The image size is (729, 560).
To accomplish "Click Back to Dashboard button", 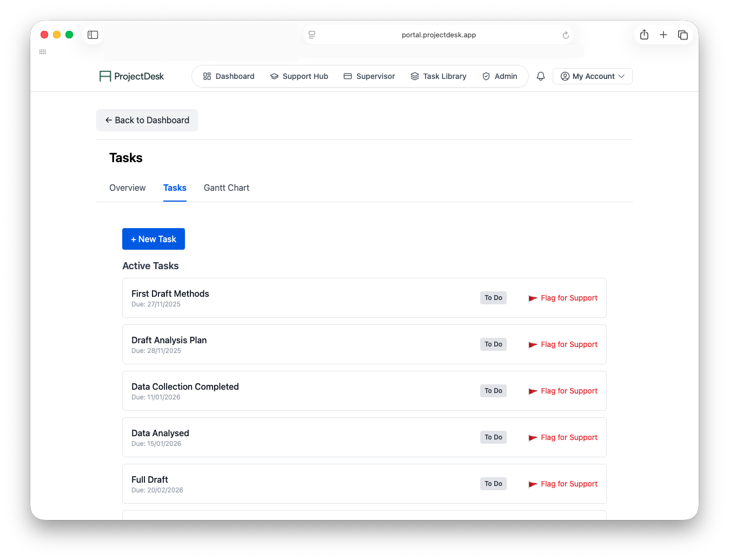I will (x=147, y=120).
